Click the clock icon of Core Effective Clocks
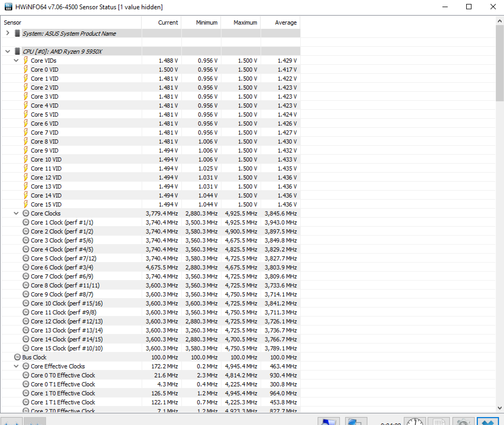The width and height of the screenshot is (504, 425). pyautogui.click(x=26, y=366)
